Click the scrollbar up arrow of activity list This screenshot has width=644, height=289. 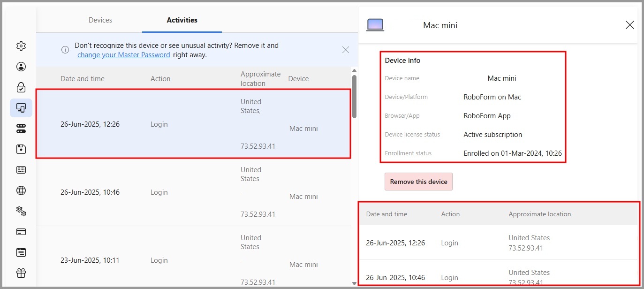click(x=354, y=71)
